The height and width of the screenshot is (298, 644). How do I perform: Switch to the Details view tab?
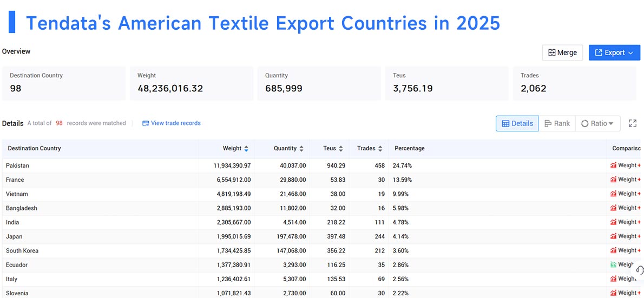(517, 123)
